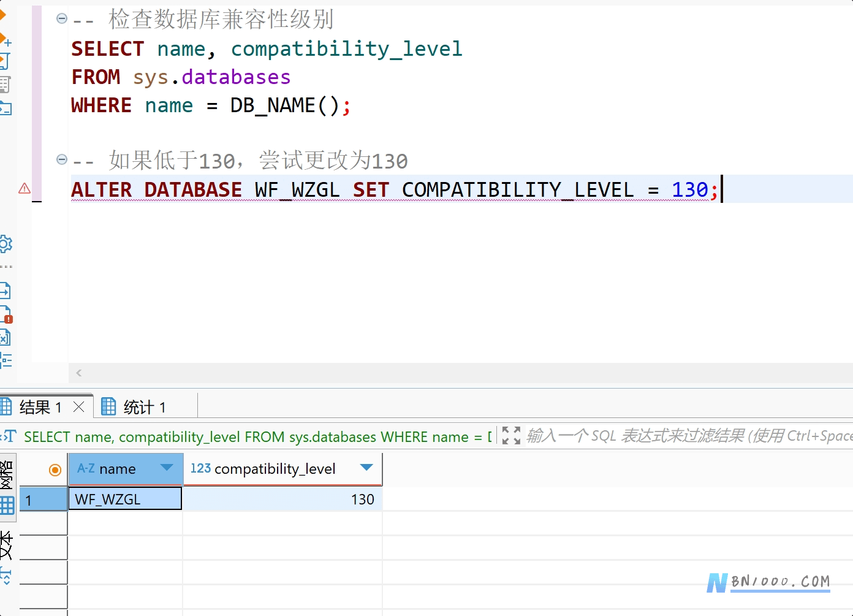Click the SQL filter expression input field

tap(689, 436)
